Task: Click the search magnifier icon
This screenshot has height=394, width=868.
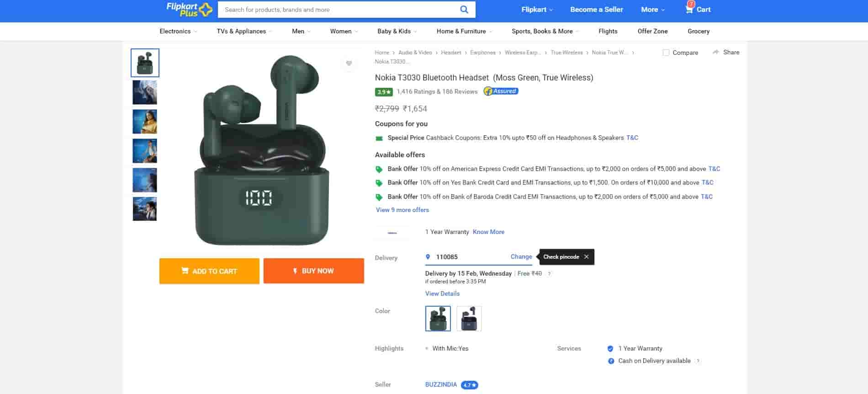Action: [x=464, y=10]
